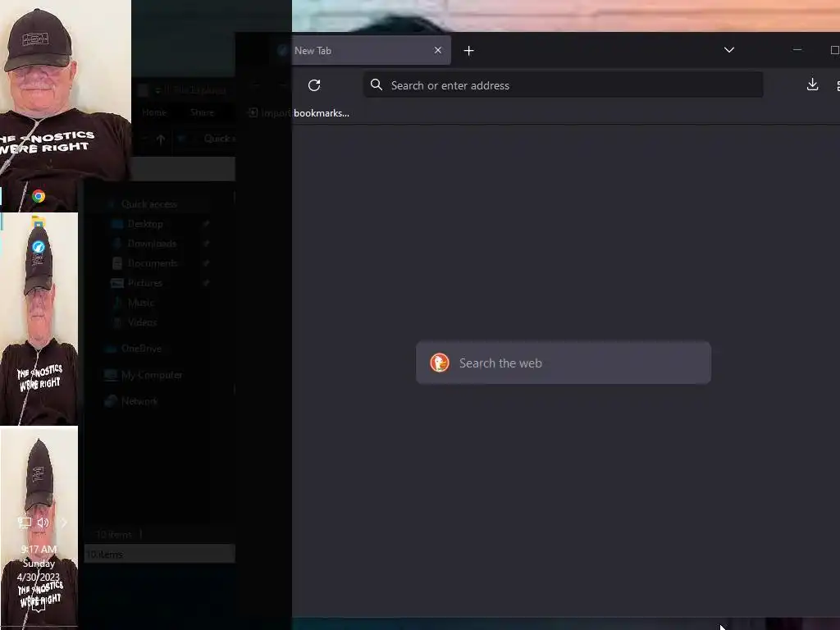Go up one folder in File Explorer

click(161, 139)
